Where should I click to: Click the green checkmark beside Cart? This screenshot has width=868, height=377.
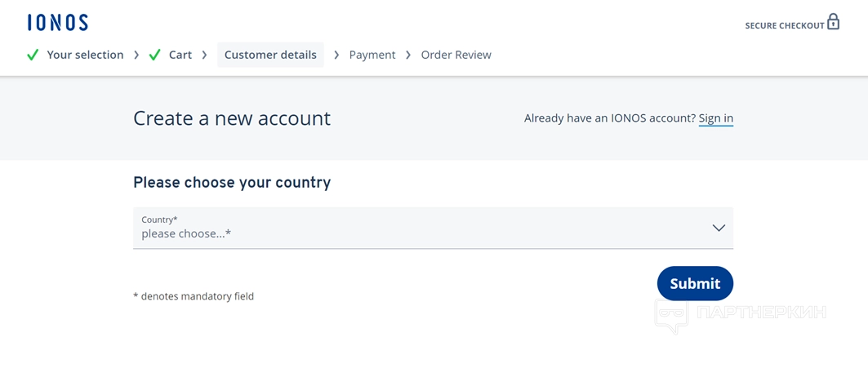154,55
